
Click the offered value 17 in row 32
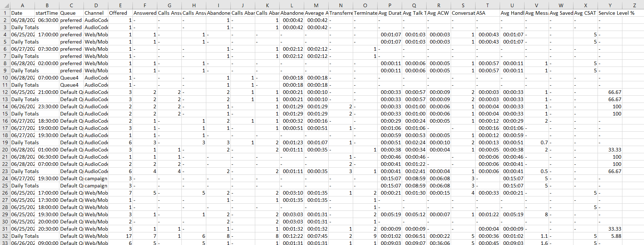click(x=120, y=236)
